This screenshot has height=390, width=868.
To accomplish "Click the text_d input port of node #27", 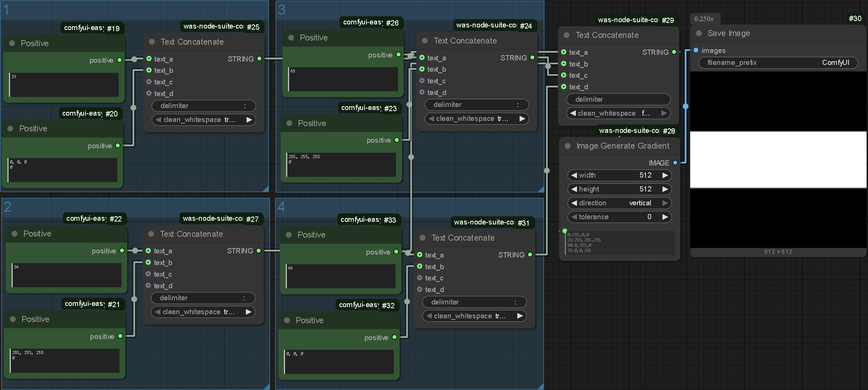I will click(148, 286).
